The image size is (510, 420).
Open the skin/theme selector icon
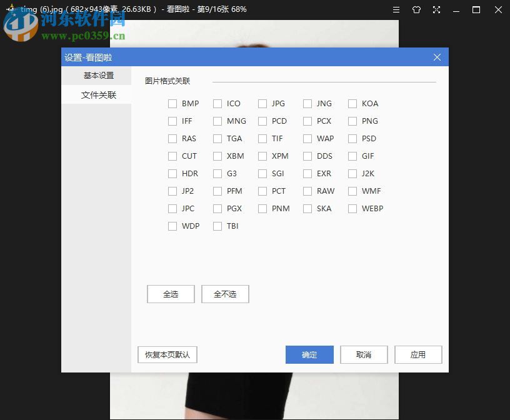(x=416, y=9)
